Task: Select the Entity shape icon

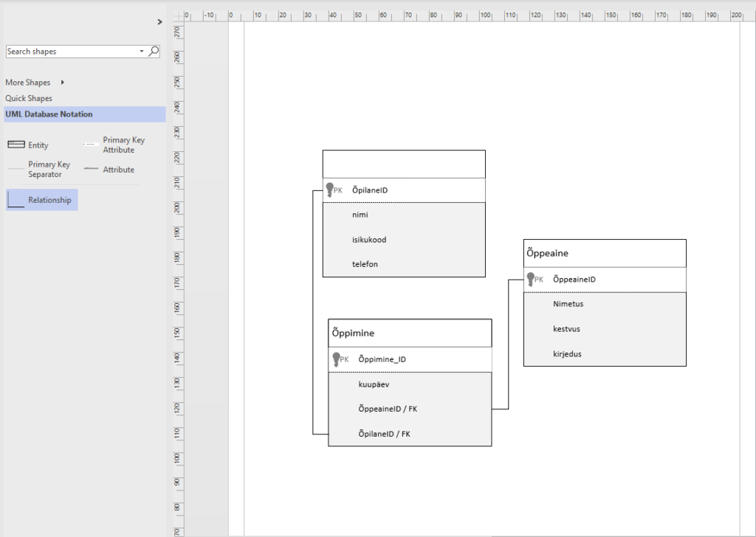Action: point(16,145)
